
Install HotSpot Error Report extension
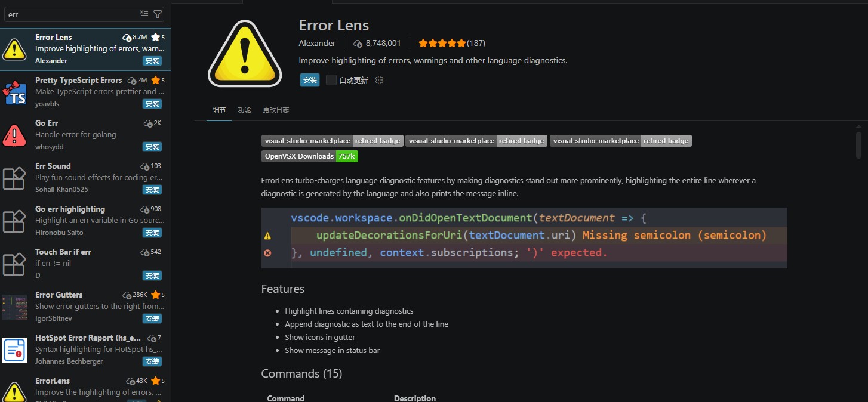[152, 361]
